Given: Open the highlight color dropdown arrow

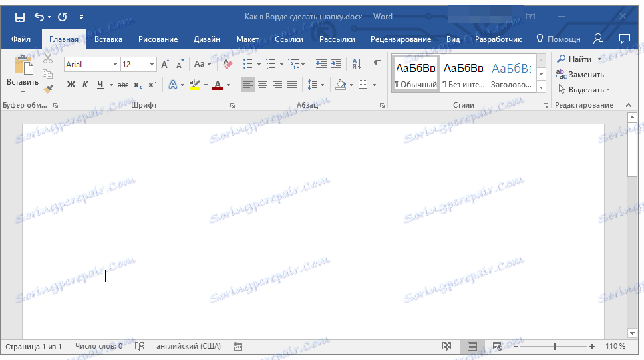Looking at the screenshot, I should pos(206,85).
